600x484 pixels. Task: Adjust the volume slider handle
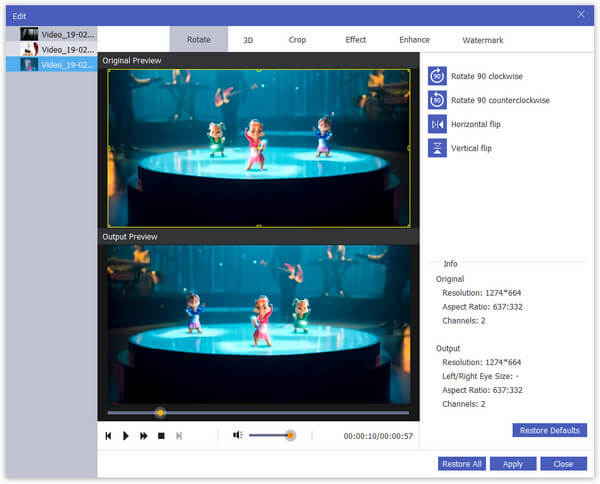(x=290, y=435)
